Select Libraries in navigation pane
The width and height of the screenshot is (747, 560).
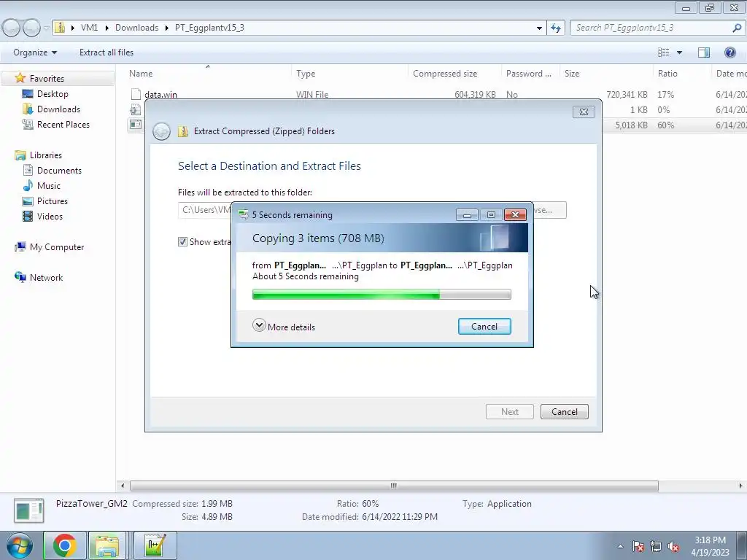coord(46,155)
